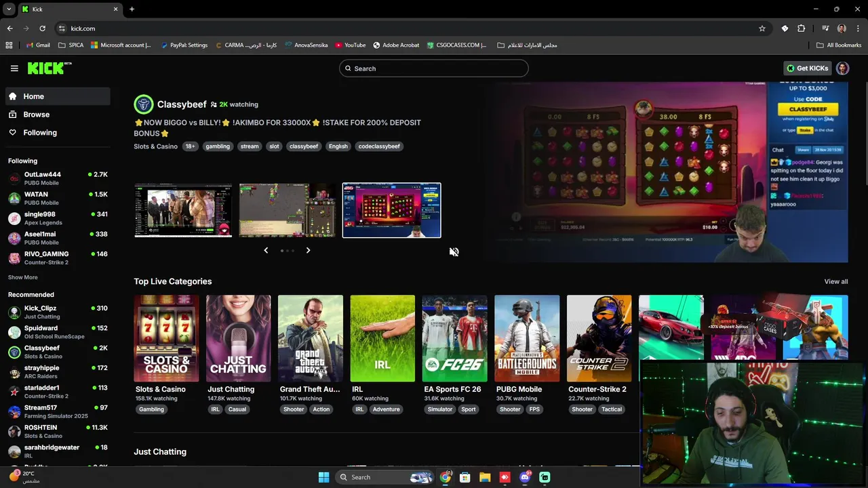Open ROSHTEIN recommended channel
The width and height of the screenshot is (868, 488).
coord(58,432)
